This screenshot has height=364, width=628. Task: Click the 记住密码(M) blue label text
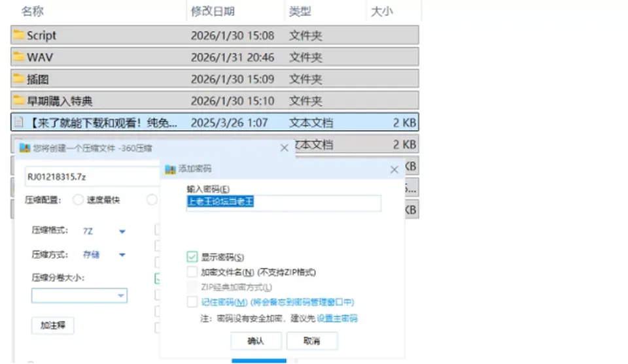[277, 302]
